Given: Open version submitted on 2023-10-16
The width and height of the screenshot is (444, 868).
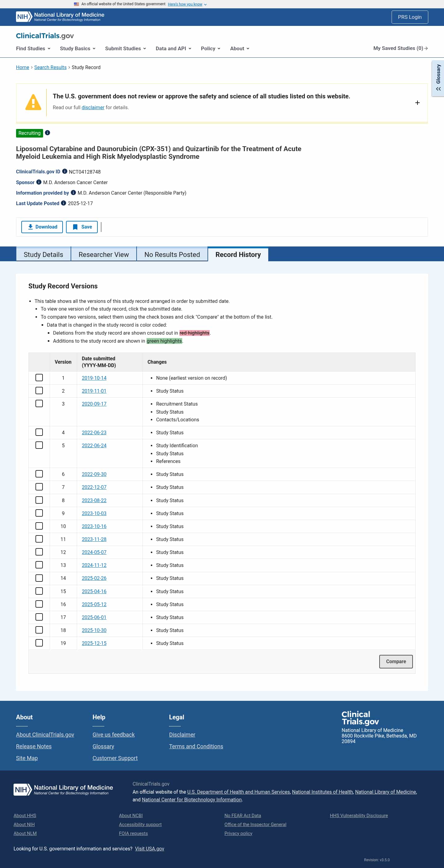Looking at the screenshot, I should (x=94, y=526).
